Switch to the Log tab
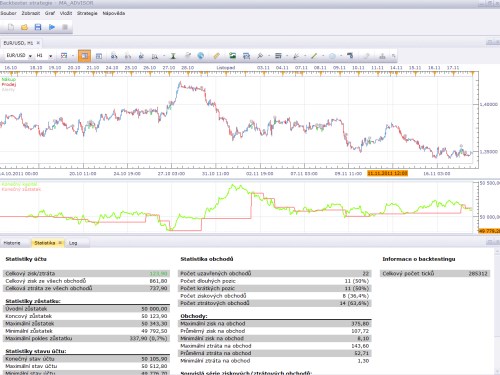Image resolution: width=500 pixels, height=375 pixels. point(73,243)
